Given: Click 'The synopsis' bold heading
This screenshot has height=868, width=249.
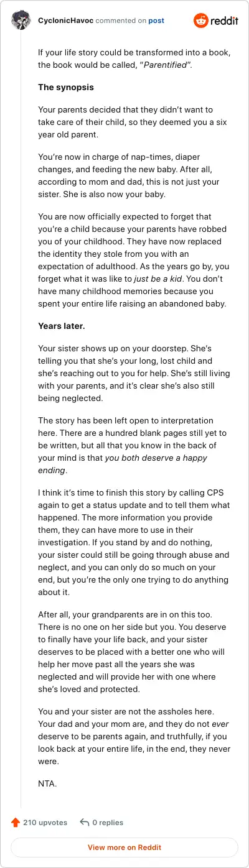Looking at the screenshot, I should pos(66,86).
